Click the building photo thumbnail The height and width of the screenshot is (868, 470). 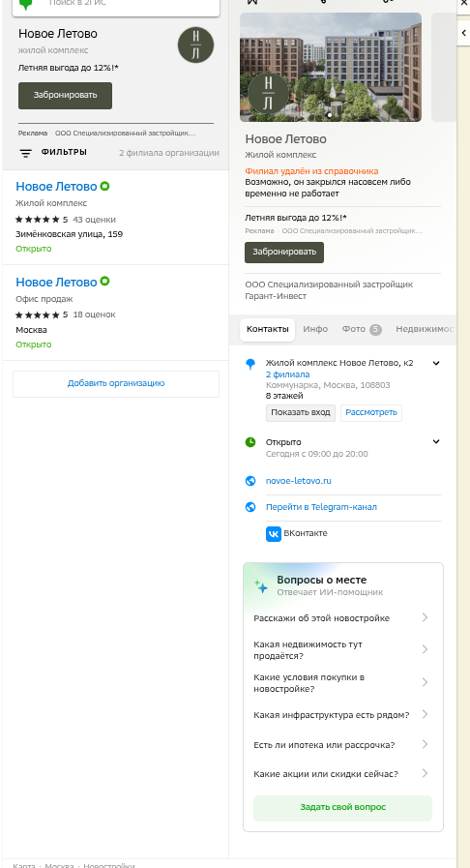click(x=331, y=67)
